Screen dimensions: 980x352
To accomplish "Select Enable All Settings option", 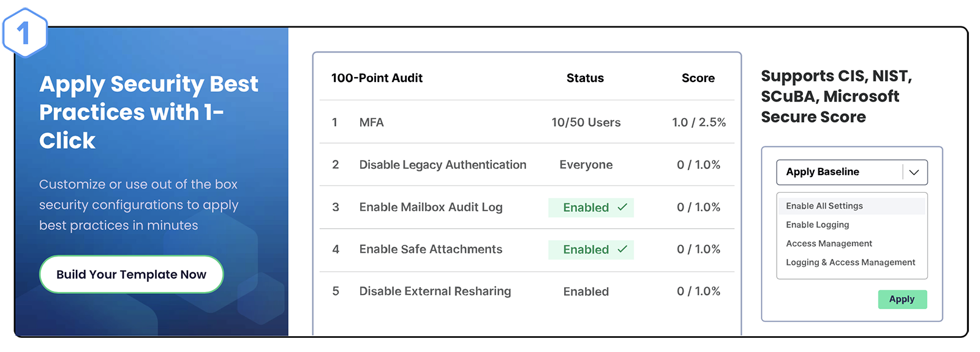I will (x=824, y=206).
